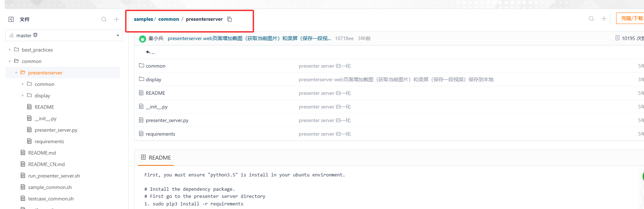Open requirements in file list
The width and height of the screenshot is (644, 209).
point(160,134)
